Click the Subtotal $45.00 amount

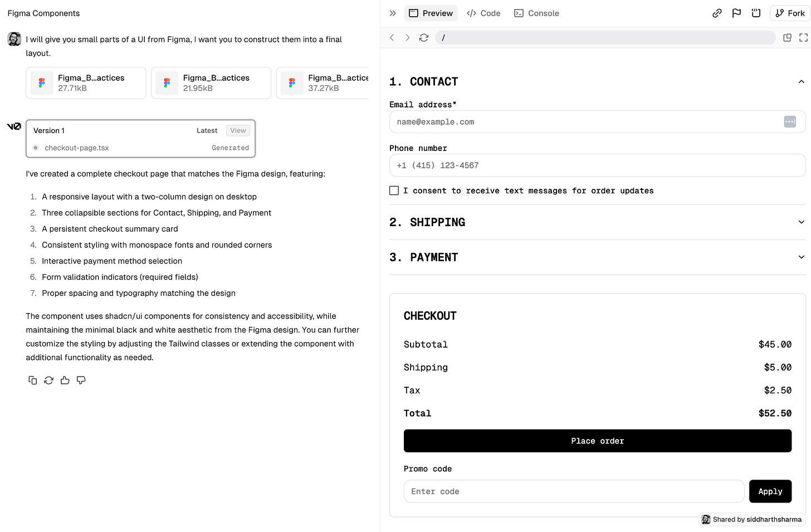775,344
